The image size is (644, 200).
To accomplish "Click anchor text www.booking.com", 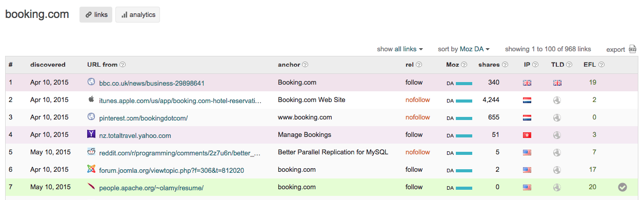I will coord(305,117).
